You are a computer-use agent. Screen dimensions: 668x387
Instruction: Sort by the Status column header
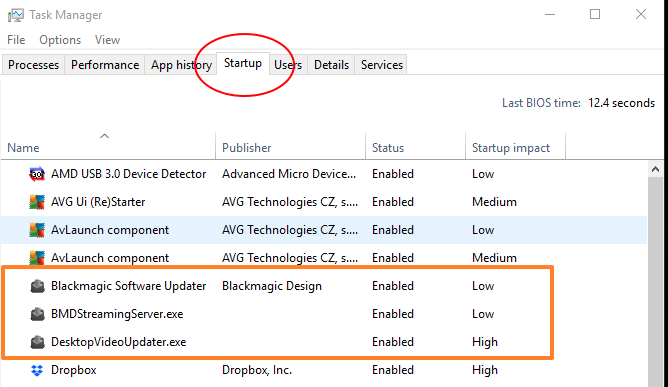pos(415,146)
